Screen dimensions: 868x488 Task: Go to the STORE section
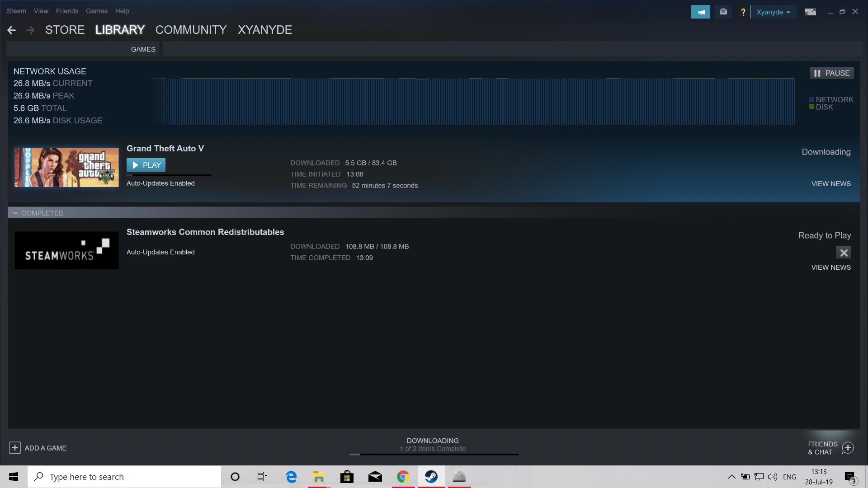pyautogui.click(x=65, y=30)
